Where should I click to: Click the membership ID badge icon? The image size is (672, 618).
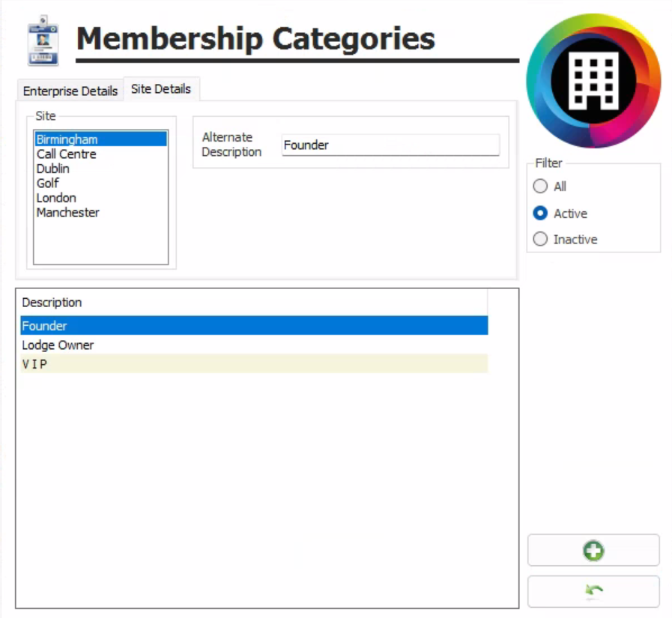43,40
